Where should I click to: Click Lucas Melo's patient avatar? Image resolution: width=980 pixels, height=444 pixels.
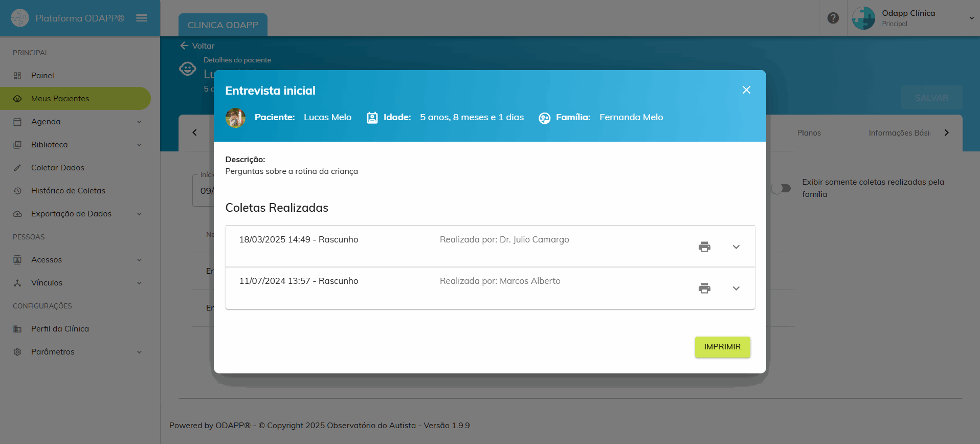(x=235, y=118)
